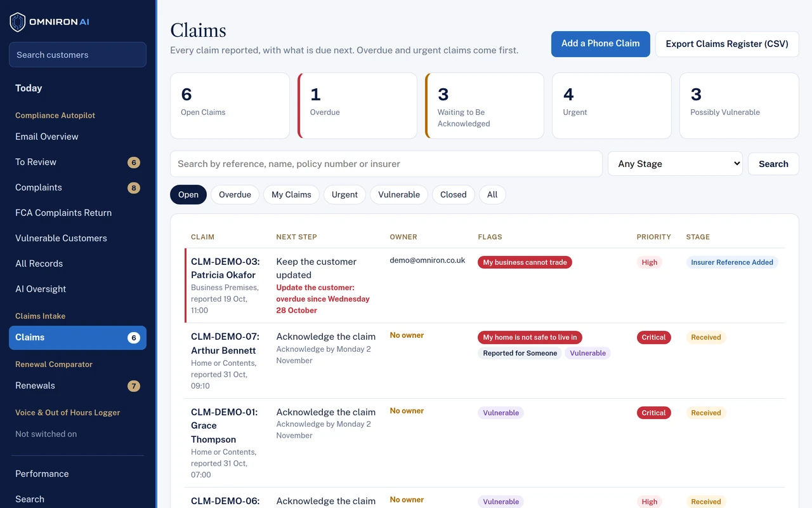Click 'Insurer Reference Added' stage badge
This screenshot has width=812, height=508.
pos(732,262)
